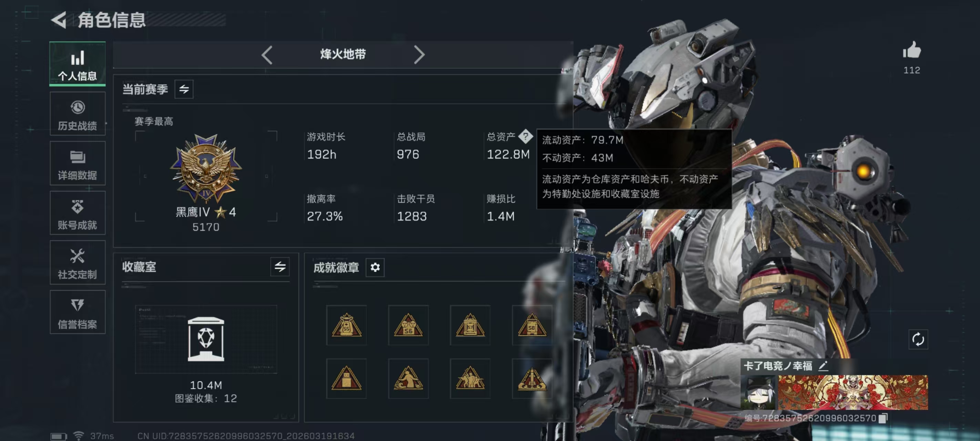The height and width of the screenshot is (441, 980).
Task: Open the 烽火地带 mode selector
Action: coord(343,54)
